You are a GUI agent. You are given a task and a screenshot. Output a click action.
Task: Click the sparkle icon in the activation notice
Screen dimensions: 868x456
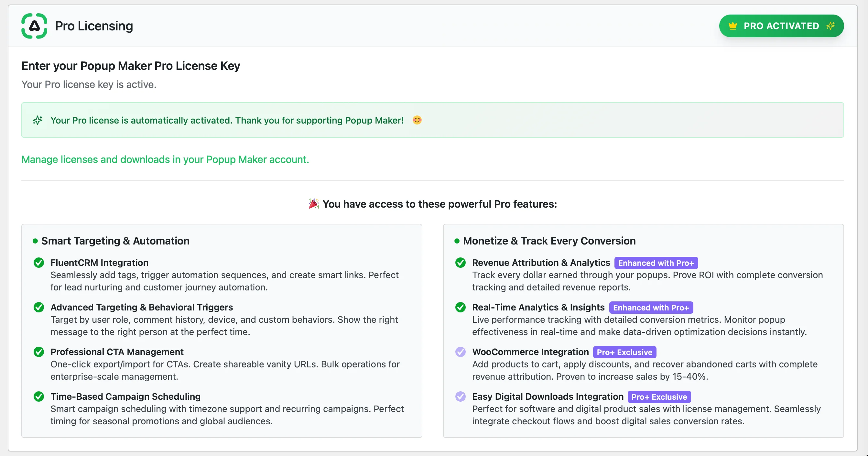click(x=38, y=120)
